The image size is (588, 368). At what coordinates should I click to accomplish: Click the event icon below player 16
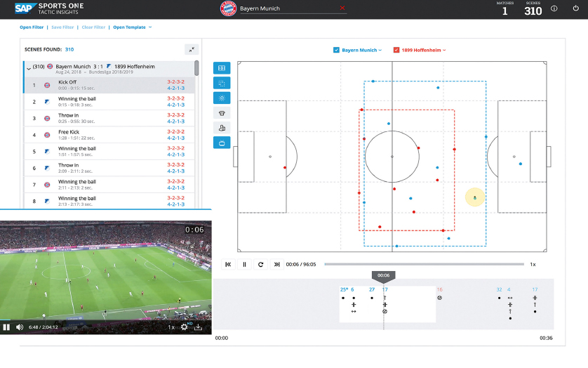click(x=439, y=298)
